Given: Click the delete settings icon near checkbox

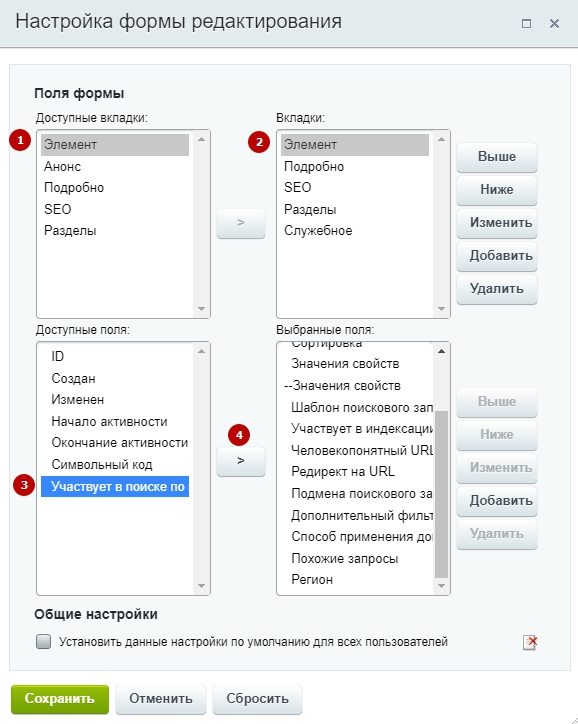Looking at the screenshot, I should [x=530, y=642].
